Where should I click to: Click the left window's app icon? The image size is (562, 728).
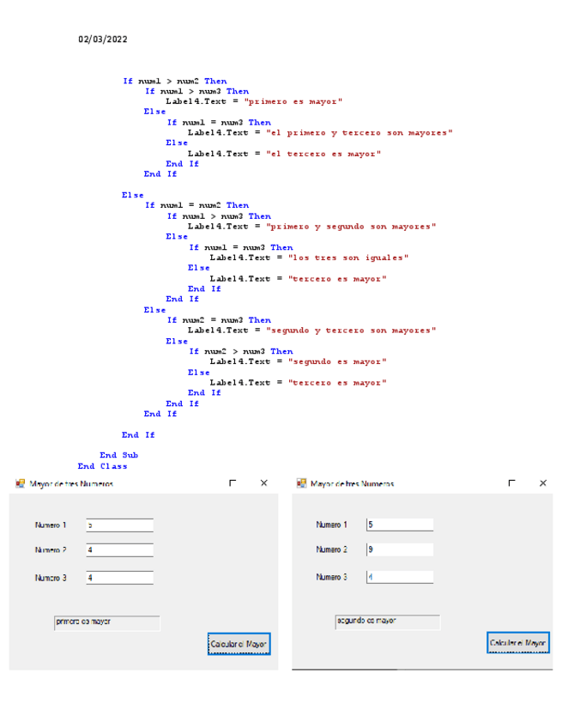click(x=20, y=484)
